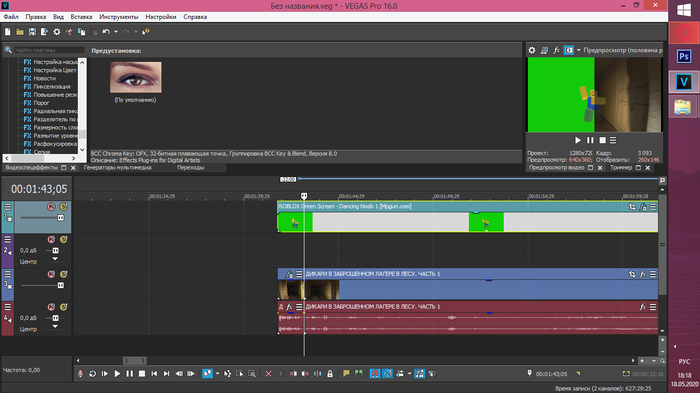Image resolution: width=700 pixels, height=393 pixels.
Task: Open track 1 hamburger menu
Action: point(8,207)
